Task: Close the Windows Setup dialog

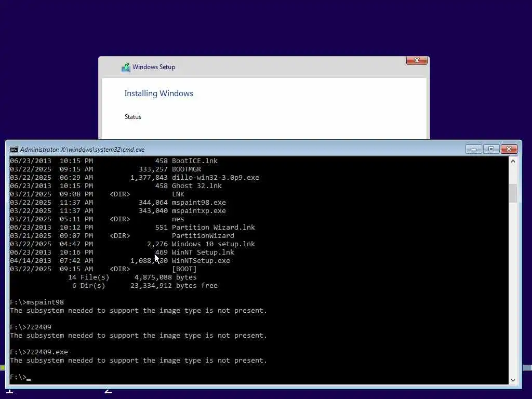Action: [x=417, y=60]
